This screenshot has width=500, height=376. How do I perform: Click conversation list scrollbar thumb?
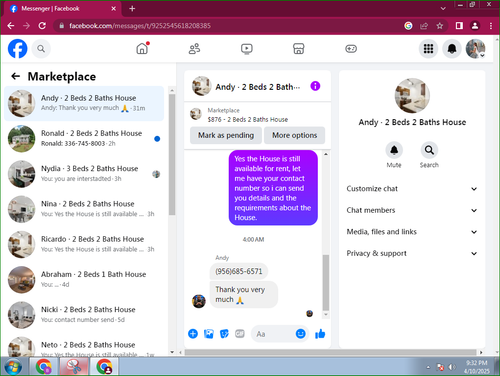click(x=172, y=154)
